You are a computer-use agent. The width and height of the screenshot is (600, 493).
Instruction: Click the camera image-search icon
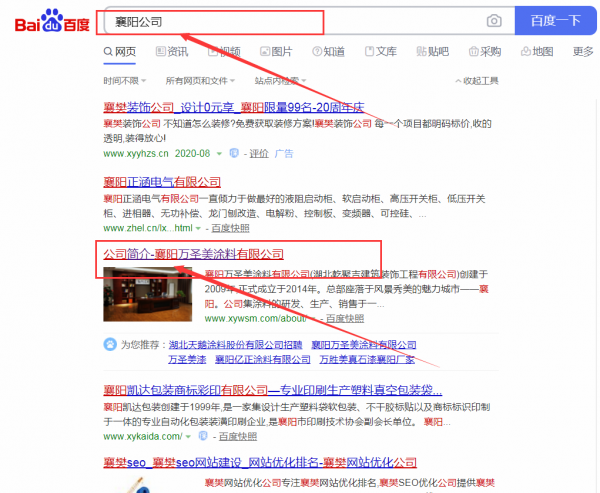[494, 21]
